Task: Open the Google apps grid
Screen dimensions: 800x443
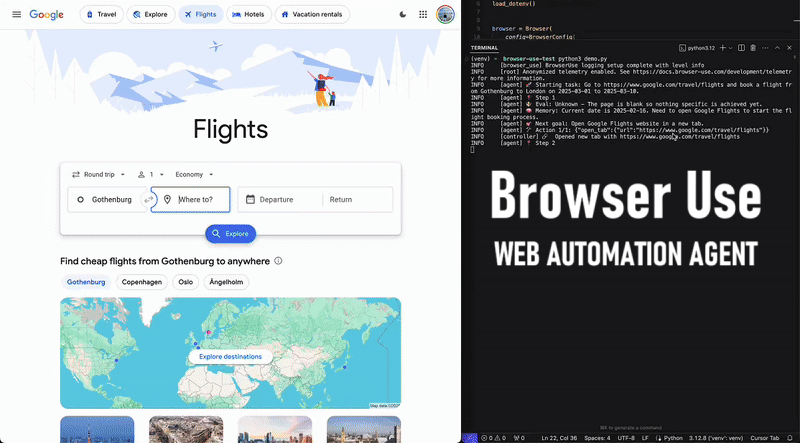Action: pos(423,14)
